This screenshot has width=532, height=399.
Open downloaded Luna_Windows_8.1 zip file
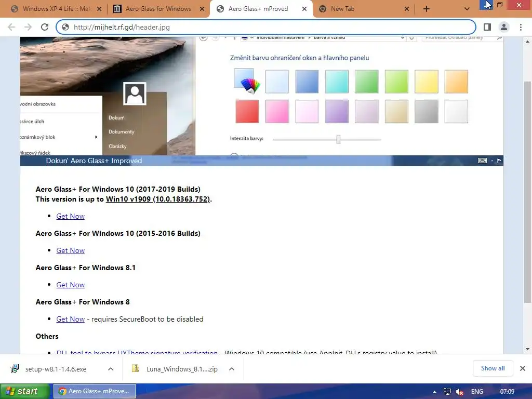175,369
